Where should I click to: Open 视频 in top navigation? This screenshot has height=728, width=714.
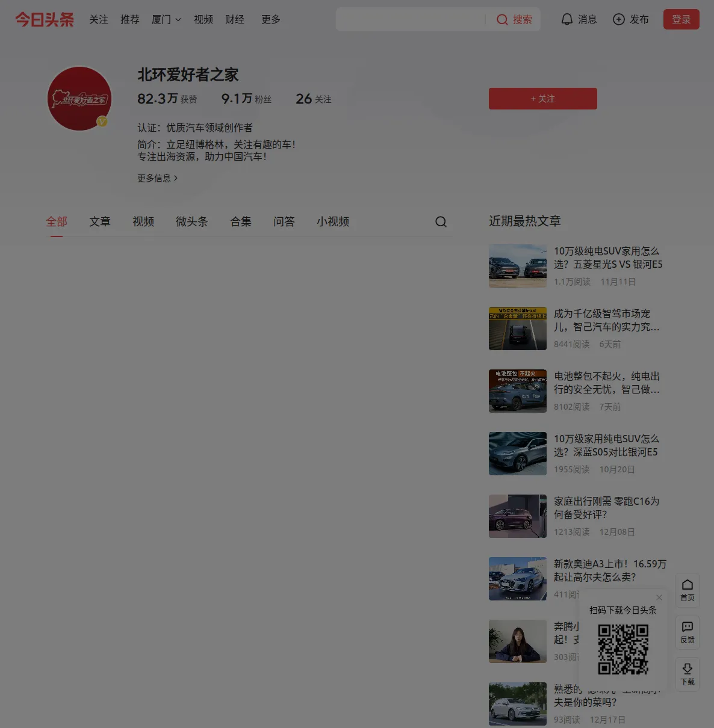point(203,20)
